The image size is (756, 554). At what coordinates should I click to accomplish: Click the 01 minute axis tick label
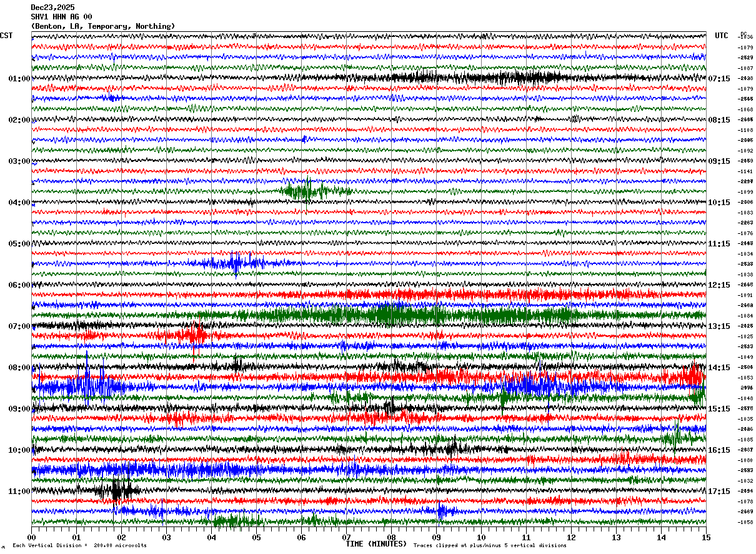click(x=76, y=537)
